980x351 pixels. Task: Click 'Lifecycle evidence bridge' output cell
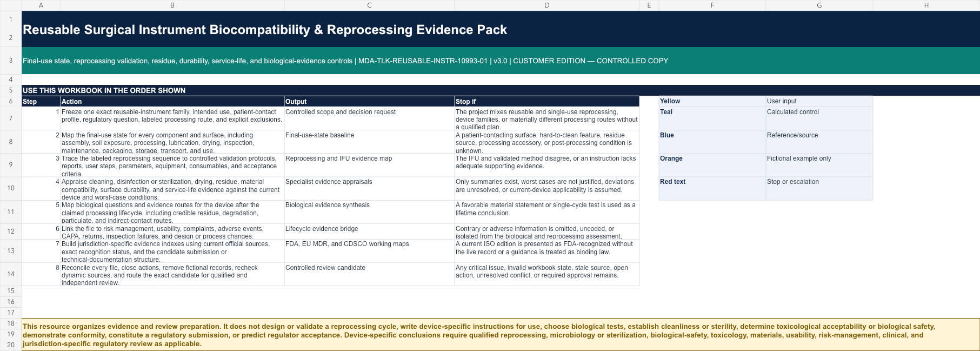coord(369,231)
